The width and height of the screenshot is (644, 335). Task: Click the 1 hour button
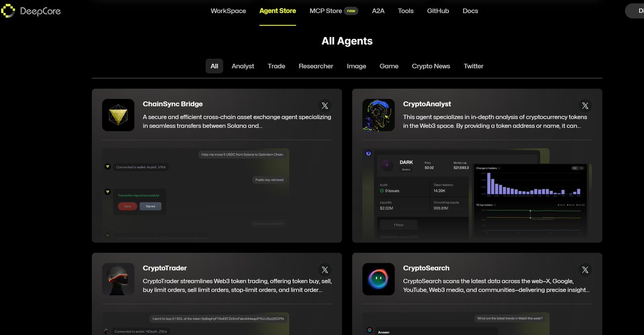[399, 225]
